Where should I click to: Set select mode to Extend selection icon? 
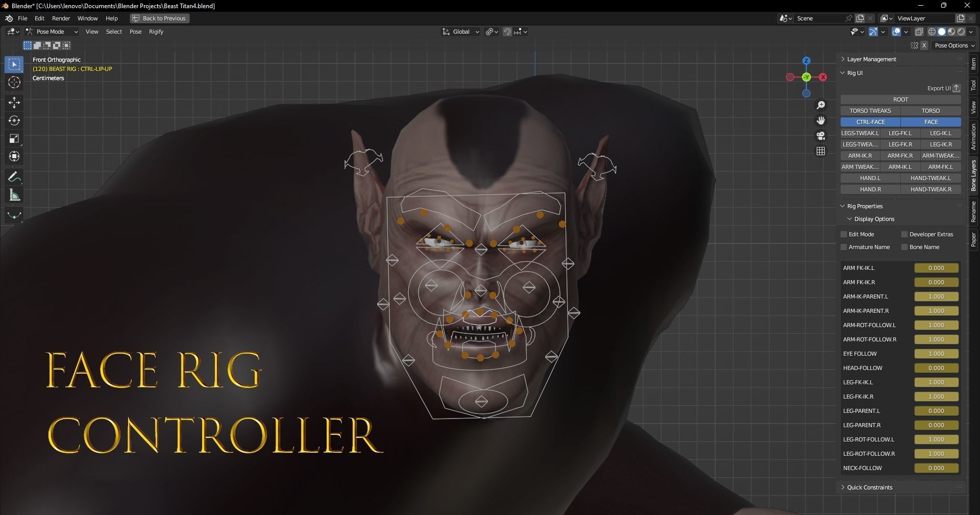click(x=37, y=45)
